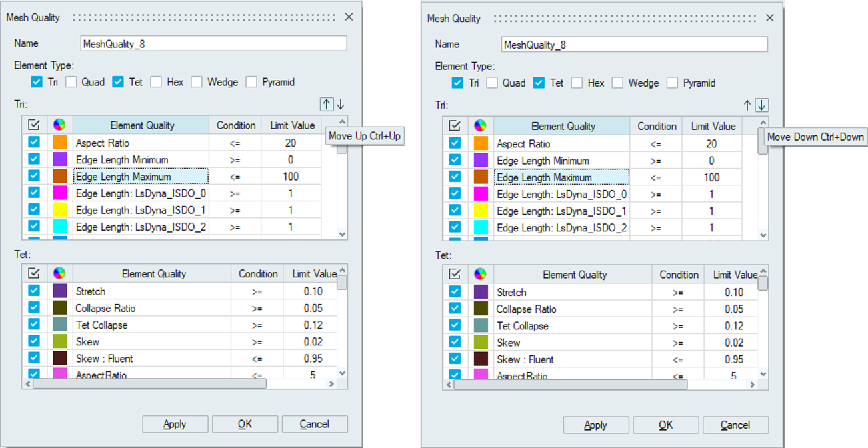The width and height of the screenshot is (868, 448).
Task: Open the Aspect Ratio condition dropdown, left dialog
Action: pos(235,143)
